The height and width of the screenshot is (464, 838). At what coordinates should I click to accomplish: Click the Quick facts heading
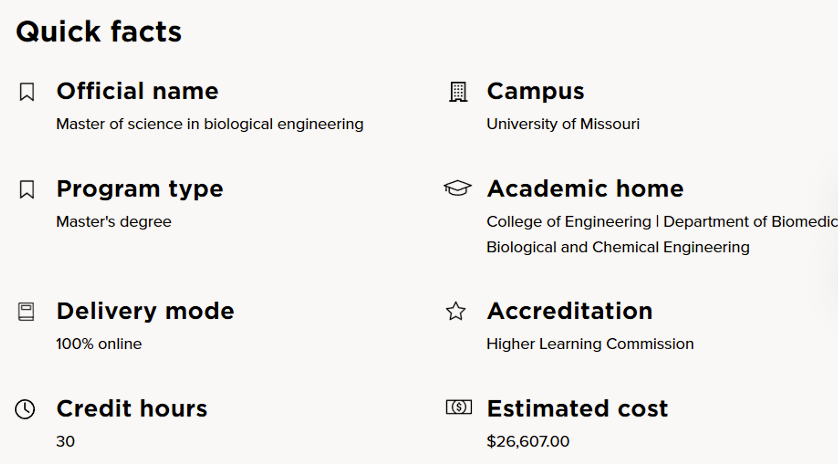click(x=99, y=32)
